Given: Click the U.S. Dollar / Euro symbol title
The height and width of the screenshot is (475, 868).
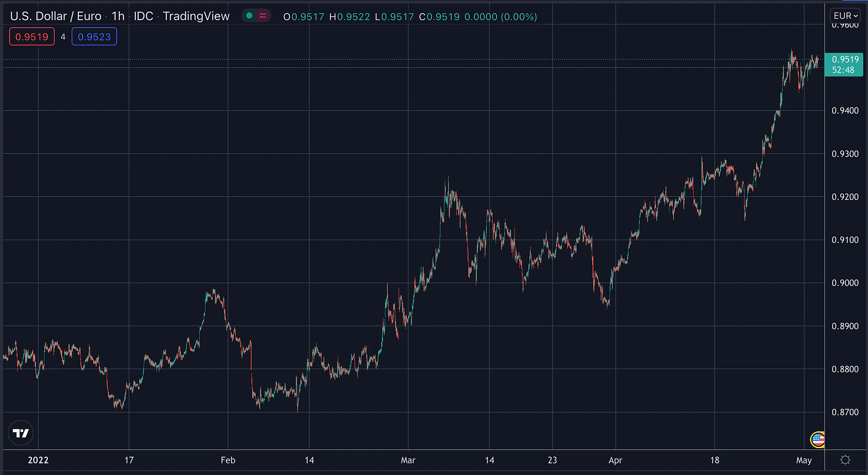Looking at the screenshot, I should click(x=56, y=16).
